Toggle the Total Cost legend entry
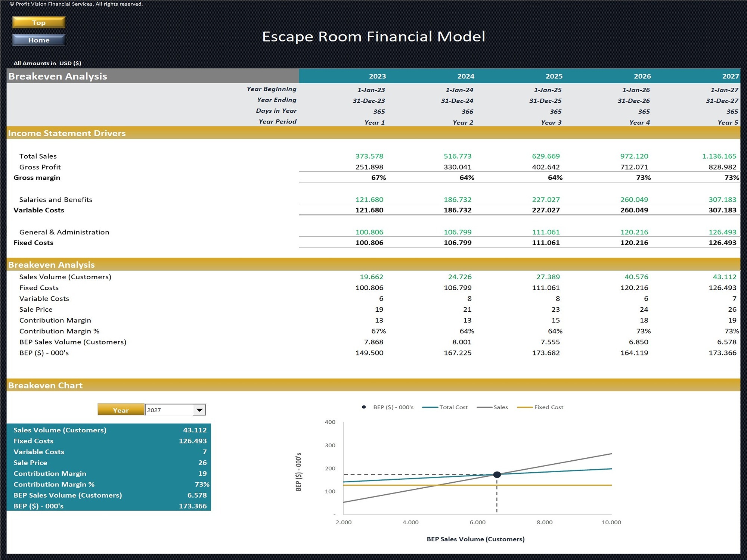 [x=453, y=407]
